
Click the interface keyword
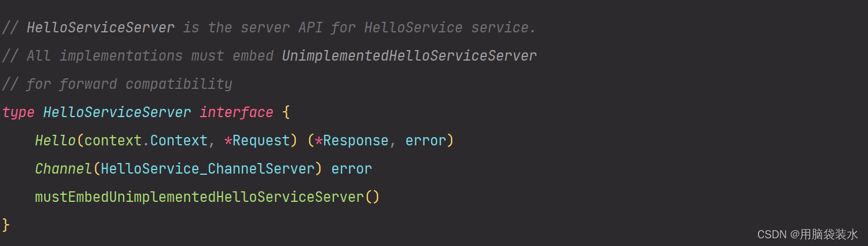point(236,112)
